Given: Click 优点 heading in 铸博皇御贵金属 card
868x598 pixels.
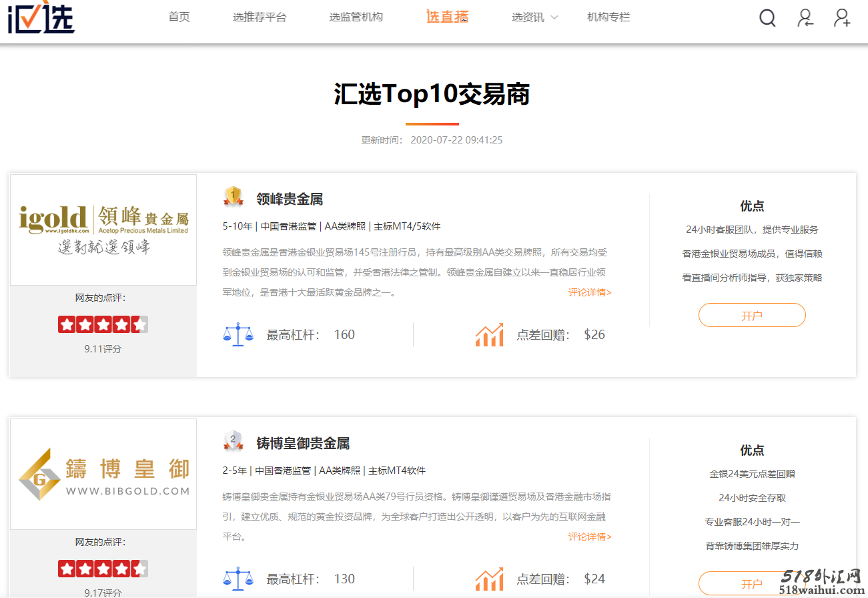Looking at the screenshot, I should pos(752,450).
